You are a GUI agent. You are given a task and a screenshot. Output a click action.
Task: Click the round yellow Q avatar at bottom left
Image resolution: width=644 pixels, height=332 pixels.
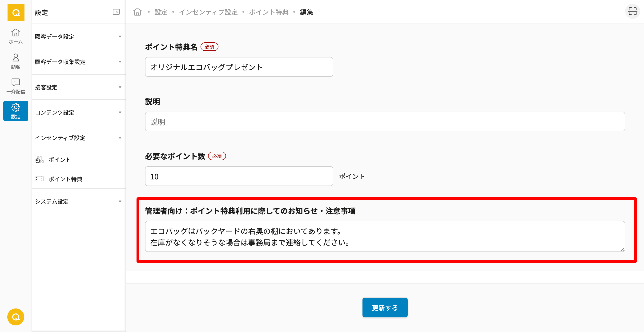pyautogui.click(x=16, y=317)
